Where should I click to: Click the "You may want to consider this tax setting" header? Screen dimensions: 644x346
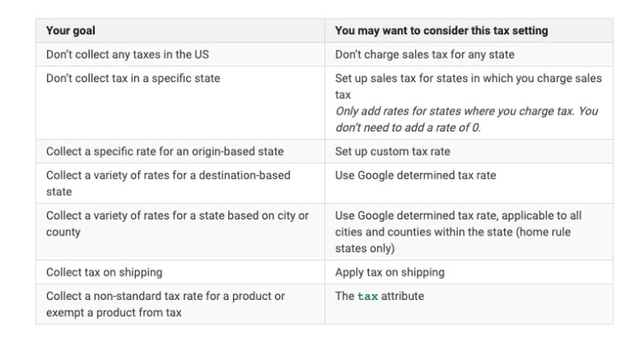click(441, 31)
